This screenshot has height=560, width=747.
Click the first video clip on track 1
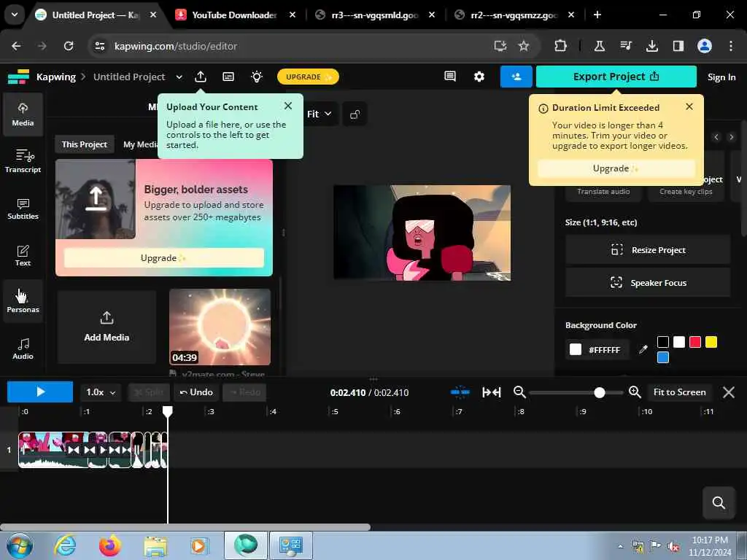[53, 449]
